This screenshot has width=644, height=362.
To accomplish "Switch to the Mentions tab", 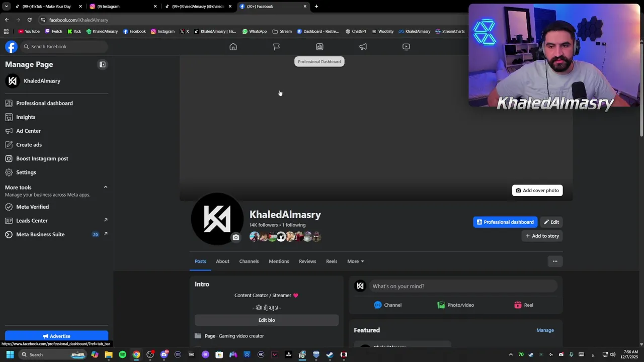I will pyautogui.click(x=279, y=261).
